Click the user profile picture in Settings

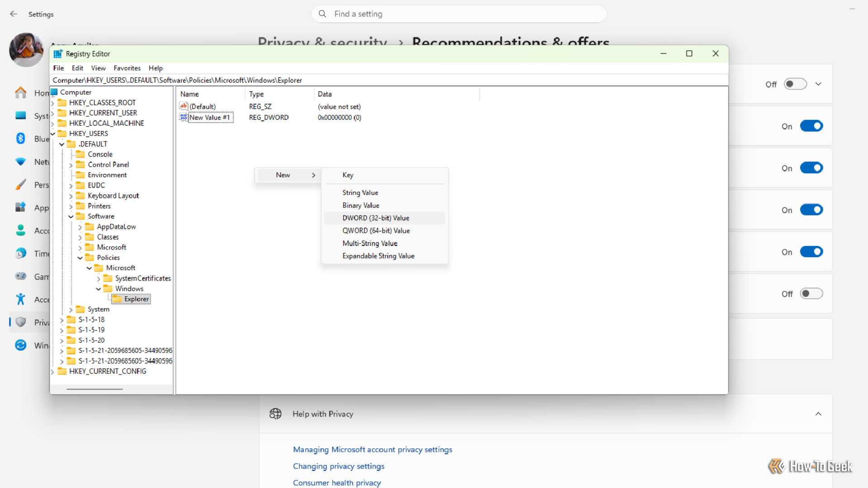(x=26, y=50)
